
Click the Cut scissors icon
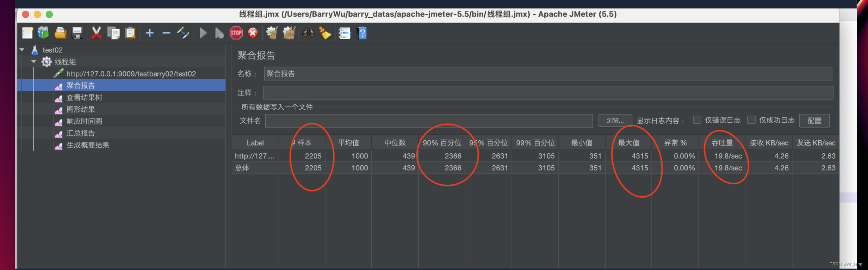pyautogui.click(x=96, y=33)
